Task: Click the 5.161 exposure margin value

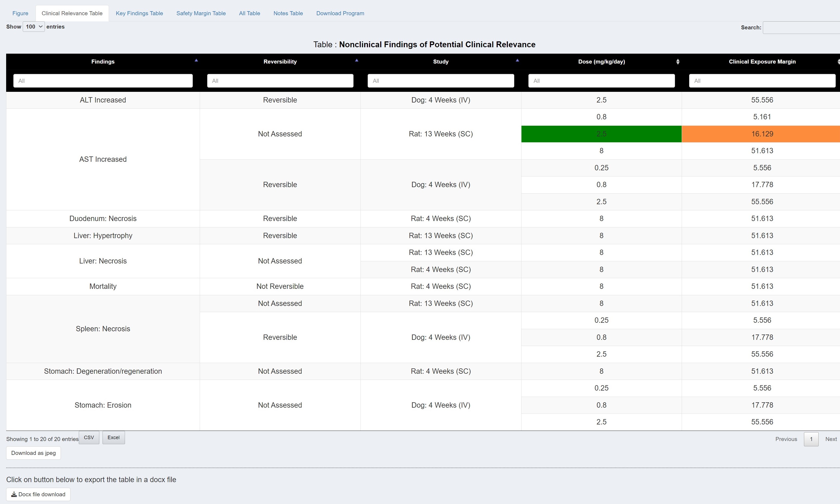Action: click(x=762, y=117)
